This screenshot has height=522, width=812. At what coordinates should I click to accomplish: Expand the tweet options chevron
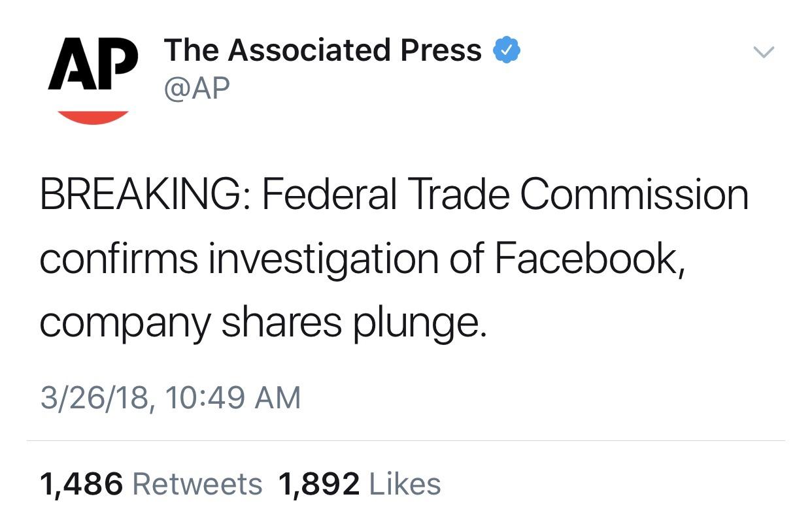(x=763, y=52)
